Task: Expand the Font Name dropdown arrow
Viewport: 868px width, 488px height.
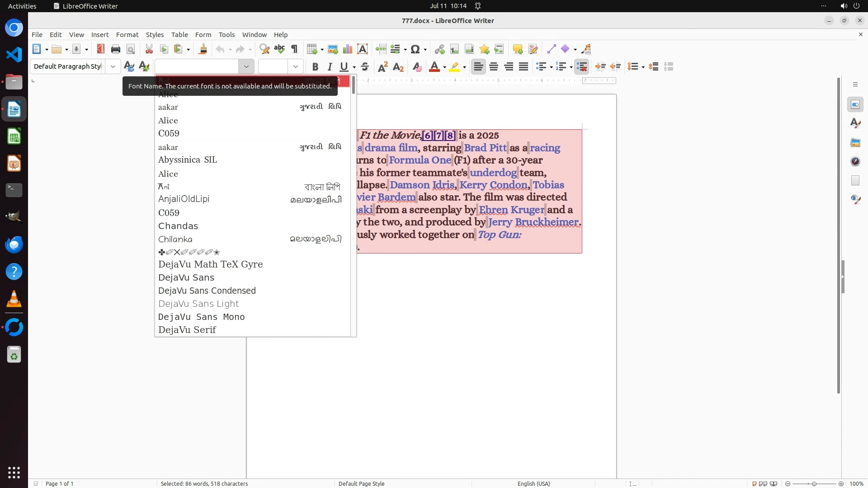Action: (x=246, y=66)
